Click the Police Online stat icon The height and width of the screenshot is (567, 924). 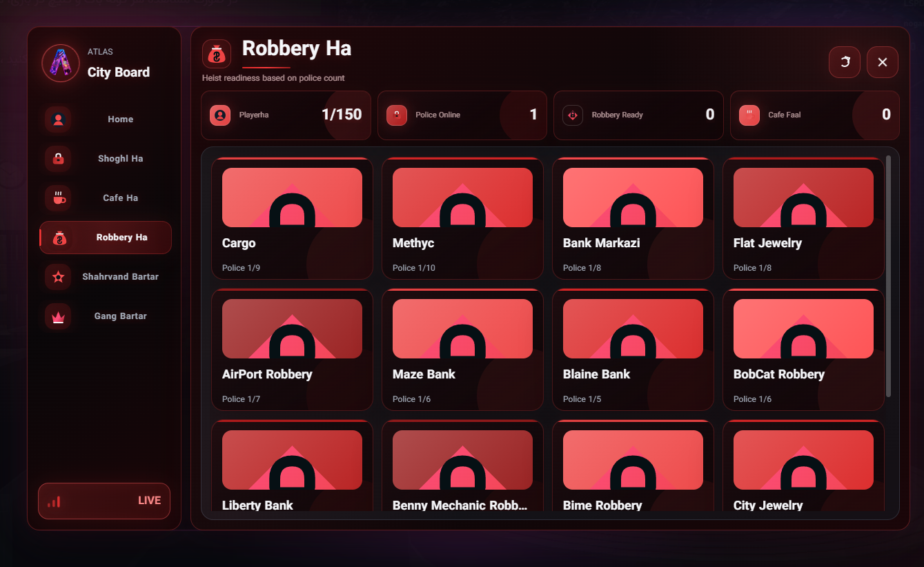[397, 115]
